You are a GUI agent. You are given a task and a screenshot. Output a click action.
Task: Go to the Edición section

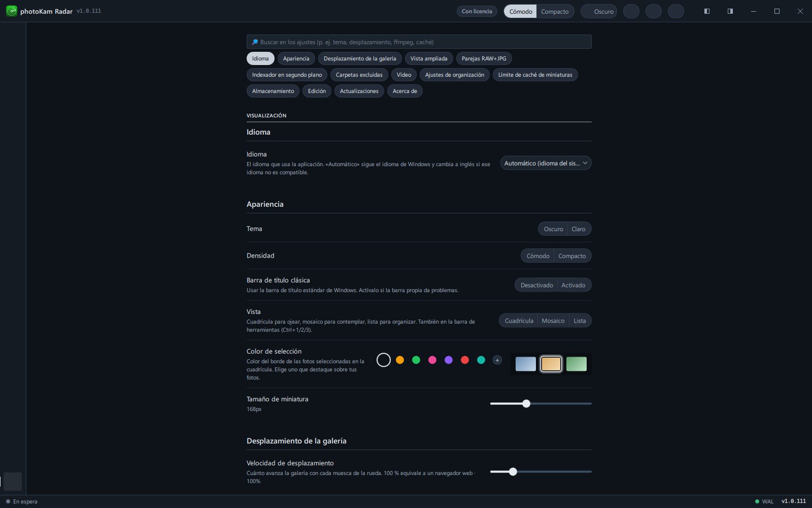point(317,91)
